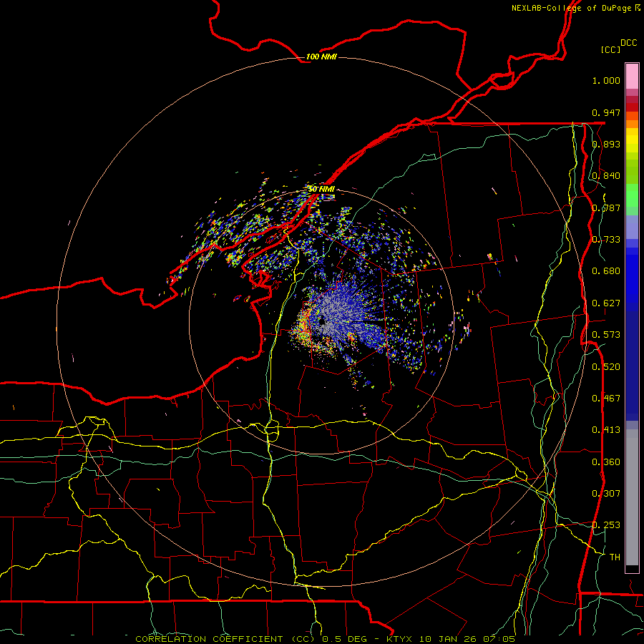The width and height of the screenshot is (644, 644).
Task: Click the 0.307 color scale value
Action: click(606, 494)
